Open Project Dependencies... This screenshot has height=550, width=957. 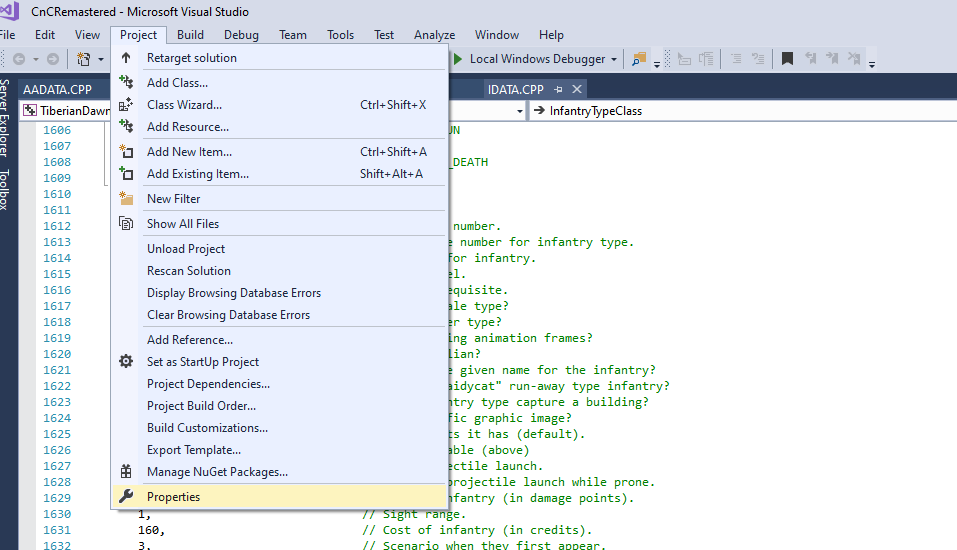tap(280, 383)
